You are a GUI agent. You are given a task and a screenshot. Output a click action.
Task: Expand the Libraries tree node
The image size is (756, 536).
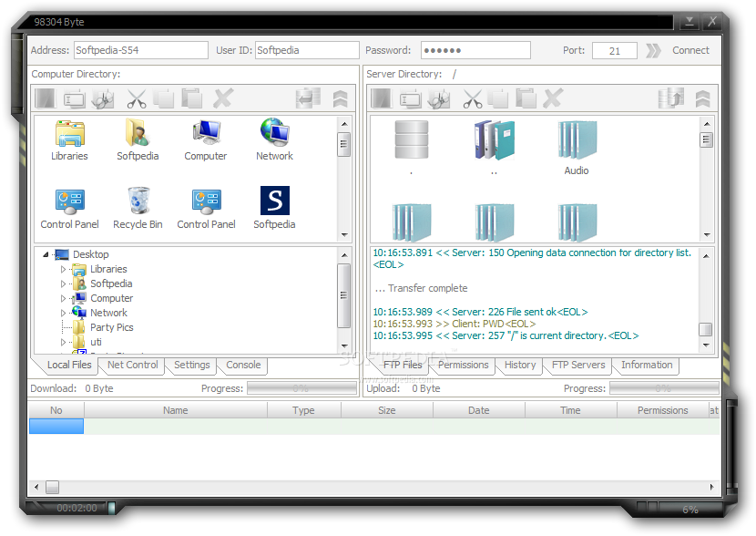tap(63, 269)
